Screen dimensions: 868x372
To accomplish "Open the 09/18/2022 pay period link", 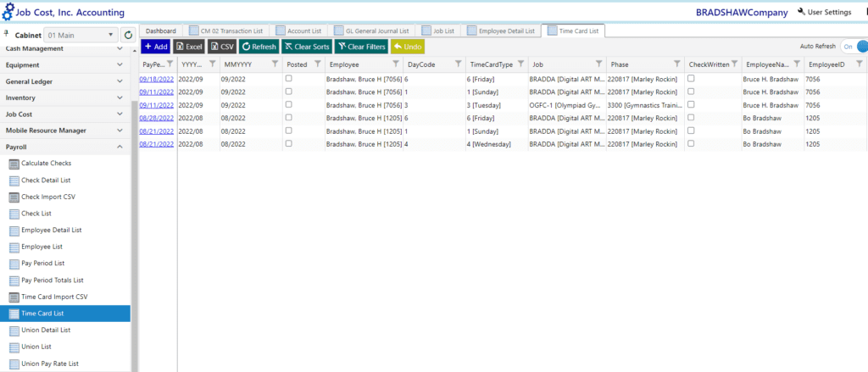I will [x=157, y=79].
